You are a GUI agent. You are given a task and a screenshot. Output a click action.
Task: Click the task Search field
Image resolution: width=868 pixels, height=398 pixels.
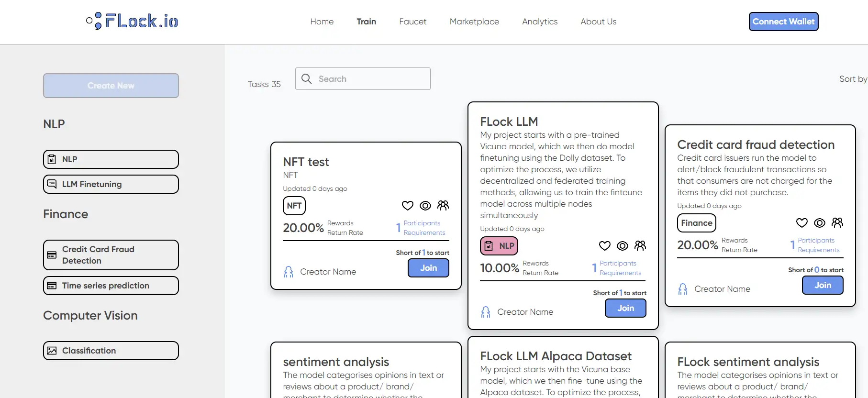363,79
